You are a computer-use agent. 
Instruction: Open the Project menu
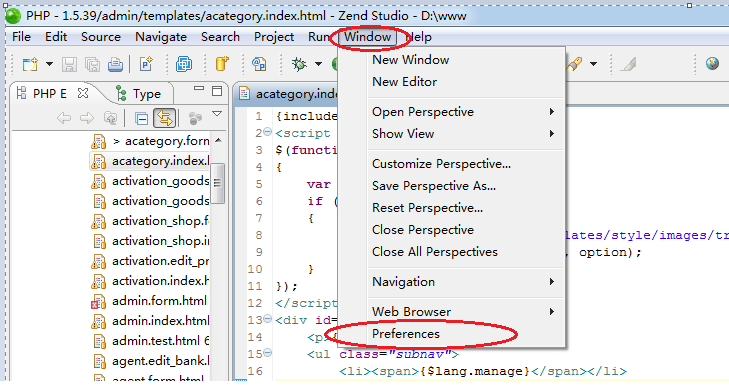tap(274, 37)
